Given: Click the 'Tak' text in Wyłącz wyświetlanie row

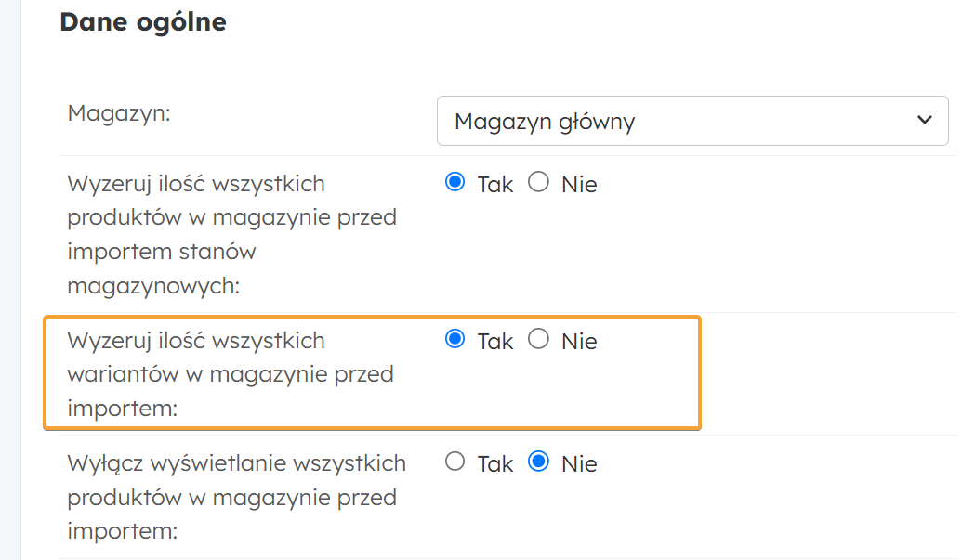Looking at the screenshot, I should tap(495, 464).
